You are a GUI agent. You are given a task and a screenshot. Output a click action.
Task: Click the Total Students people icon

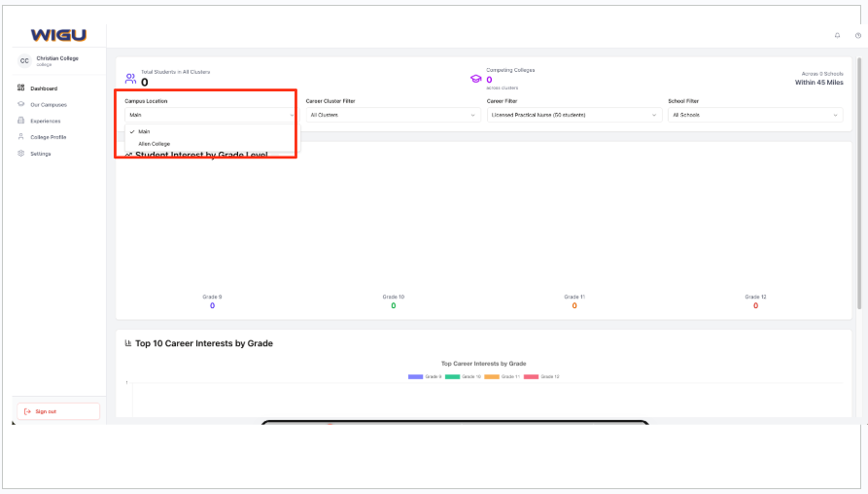pyautogui.click(x=130, y=79)
